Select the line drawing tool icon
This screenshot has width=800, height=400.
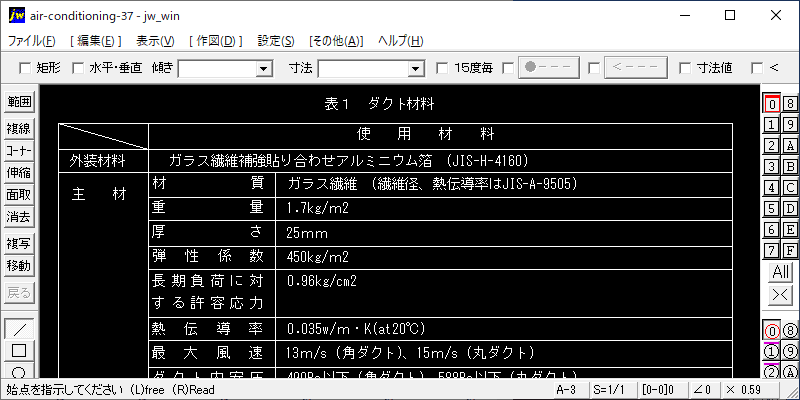pyautogui.click(x=19, y=329)
